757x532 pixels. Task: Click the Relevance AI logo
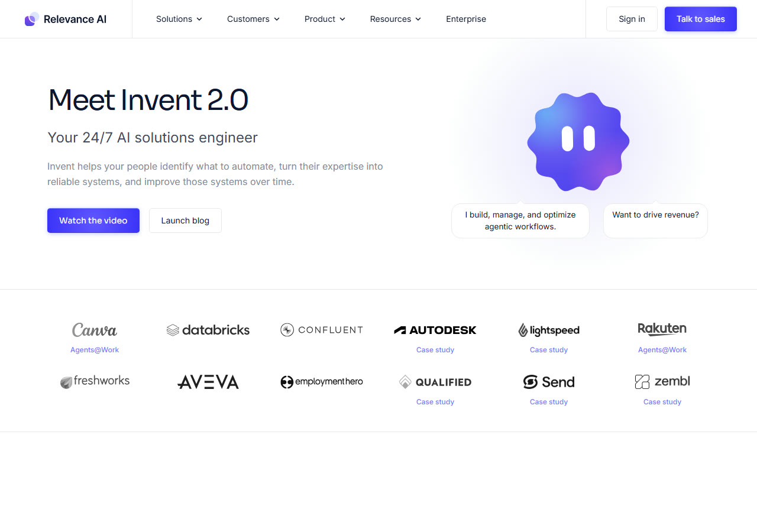point(66,19)
